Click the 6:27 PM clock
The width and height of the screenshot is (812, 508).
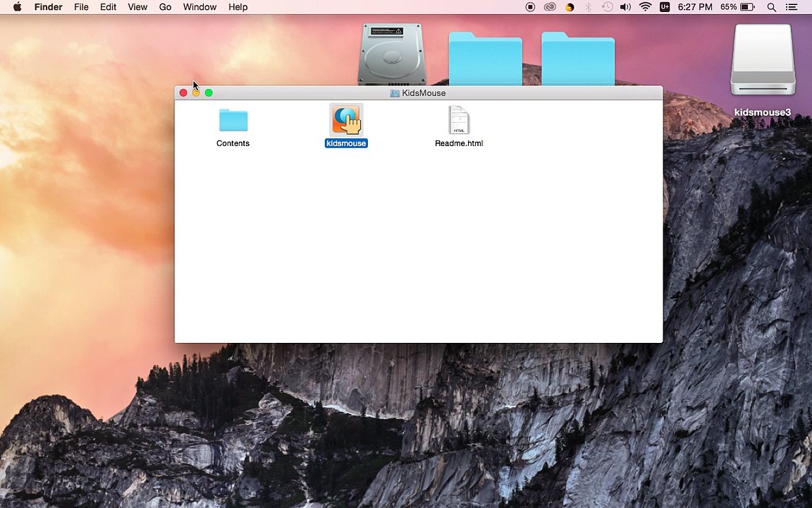pyautogui.click(x=695, y=7)
